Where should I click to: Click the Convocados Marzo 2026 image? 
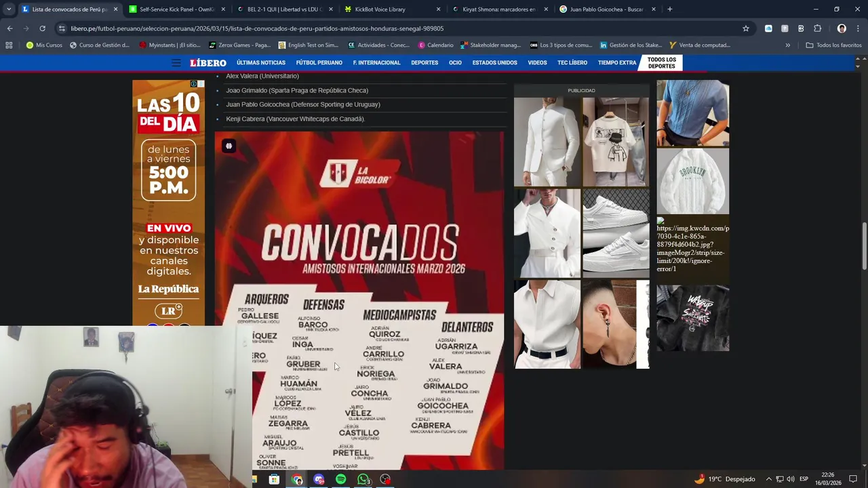pos(359,300)
